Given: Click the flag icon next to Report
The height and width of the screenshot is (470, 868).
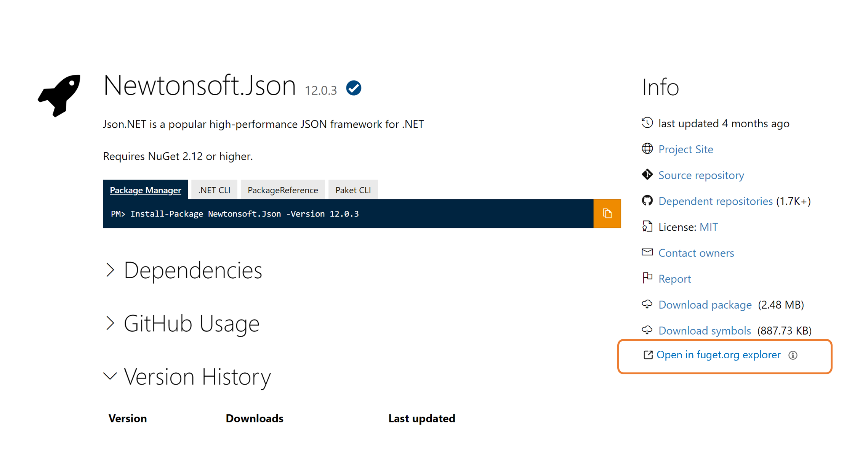Looking at the screenshot, I should point(647,278).
